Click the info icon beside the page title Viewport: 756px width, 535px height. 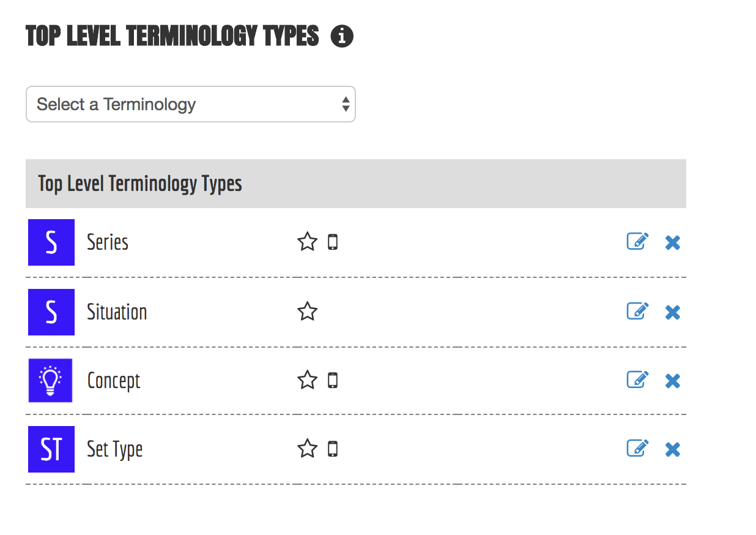click(342, 37)
